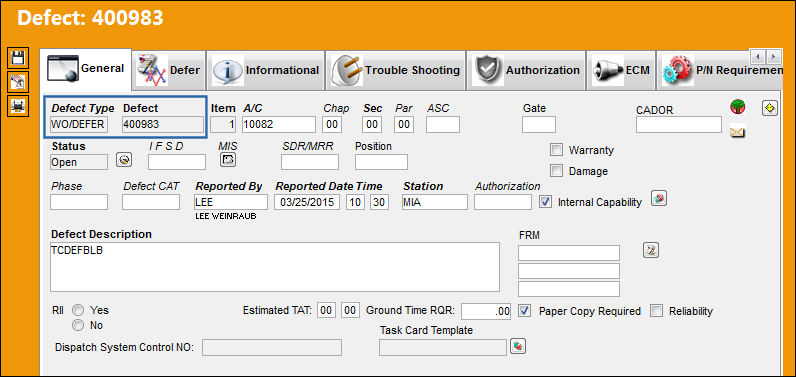Open the Trouble Shooting tab
This screenshot has width=796, height=377.
(x=395, y=70)
